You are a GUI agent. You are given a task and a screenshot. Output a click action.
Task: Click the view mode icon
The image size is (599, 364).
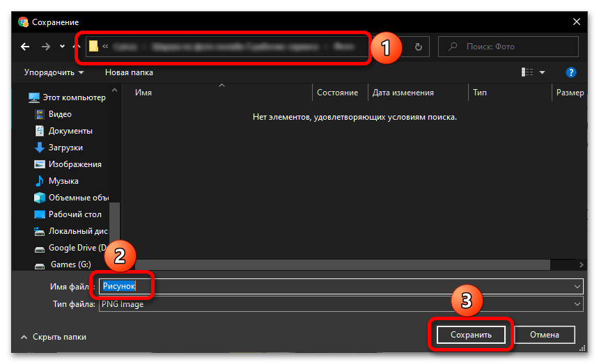[527, 72]
